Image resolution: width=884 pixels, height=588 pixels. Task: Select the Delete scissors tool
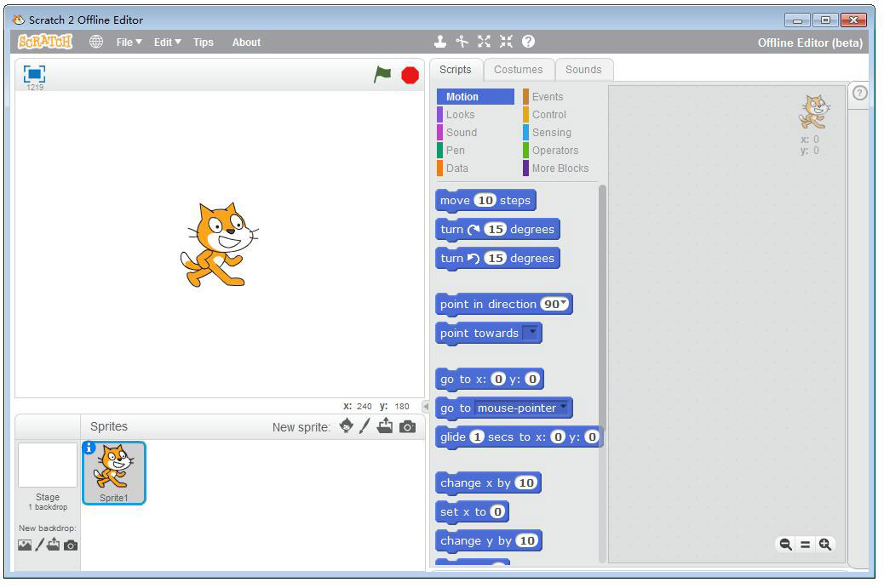462,42
